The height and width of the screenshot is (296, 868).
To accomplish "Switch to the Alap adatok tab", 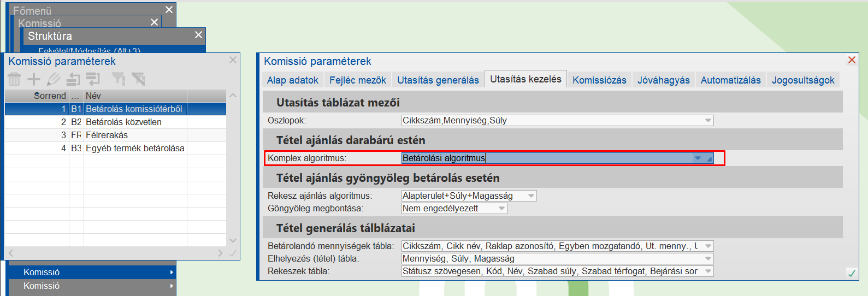I will tap(292, 80).
